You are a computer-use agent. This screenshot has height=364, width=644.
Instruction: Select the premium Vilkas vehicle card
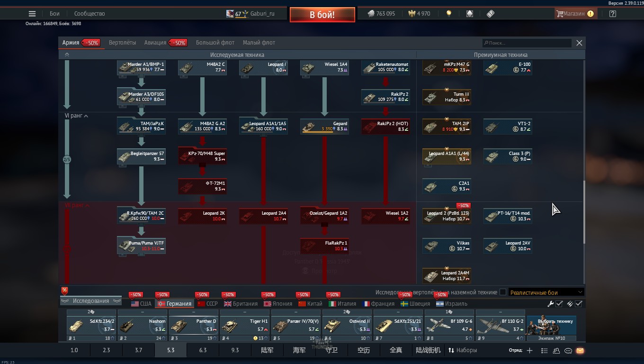coord(447,246)
